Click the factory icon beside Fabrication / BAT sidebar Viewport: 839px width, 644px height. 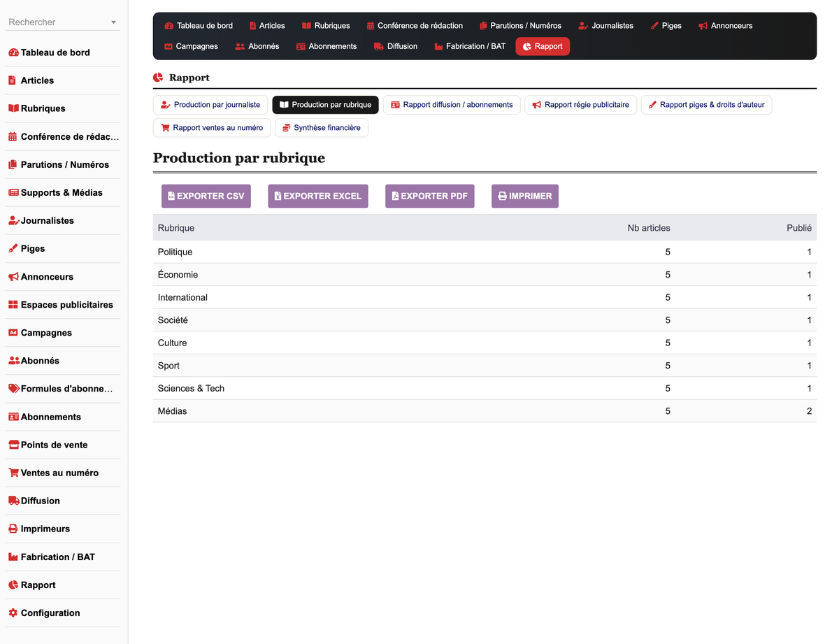13,557
